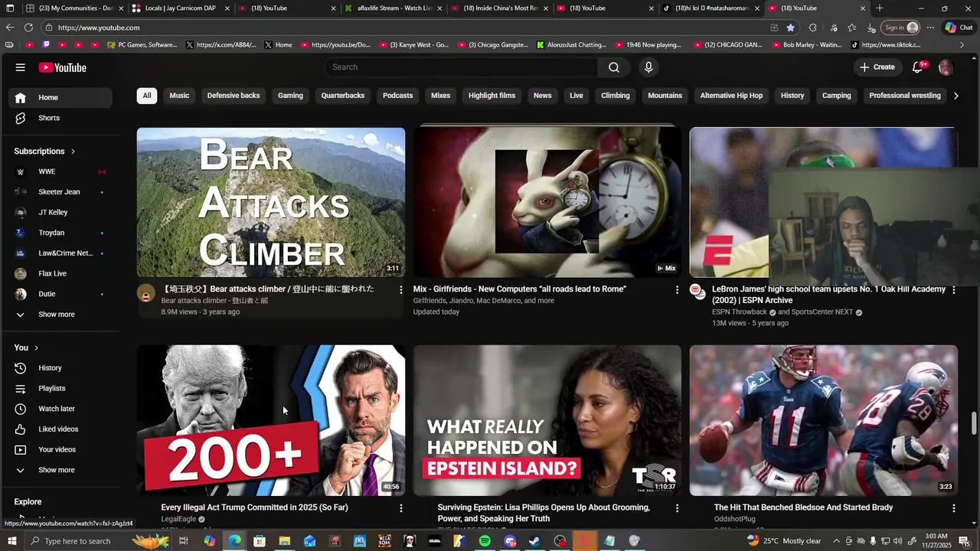This screenshot has height=551, width=980.
Task: Select the Gaming filter chip
Action: click(290, 96)
